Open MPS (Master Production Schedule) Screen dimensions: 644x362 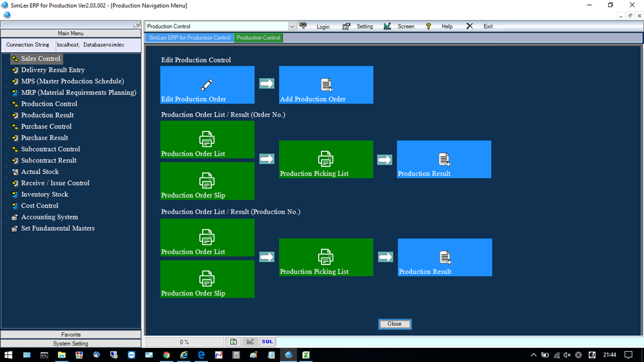(73, 81)
